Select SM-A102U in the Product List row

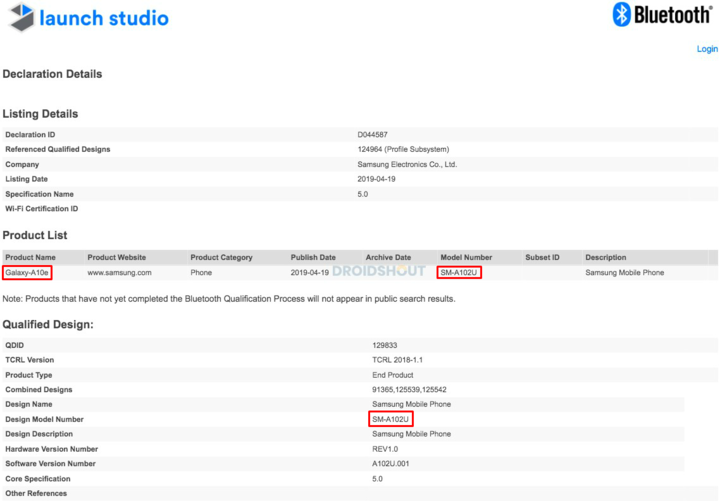(x=460, y=272)
